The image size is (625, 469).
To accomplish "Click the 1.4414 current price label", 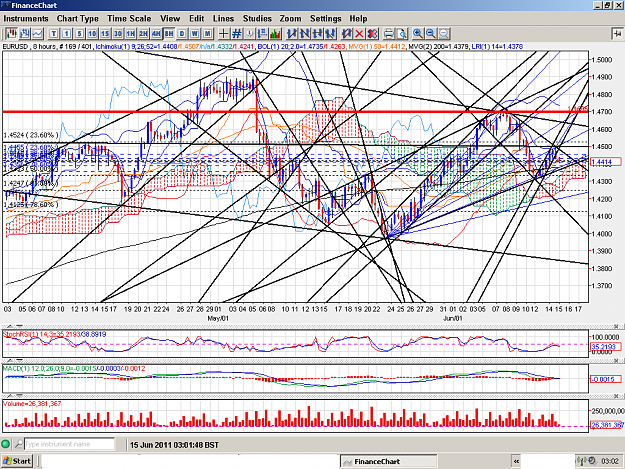I will click(x=605, y=162).
